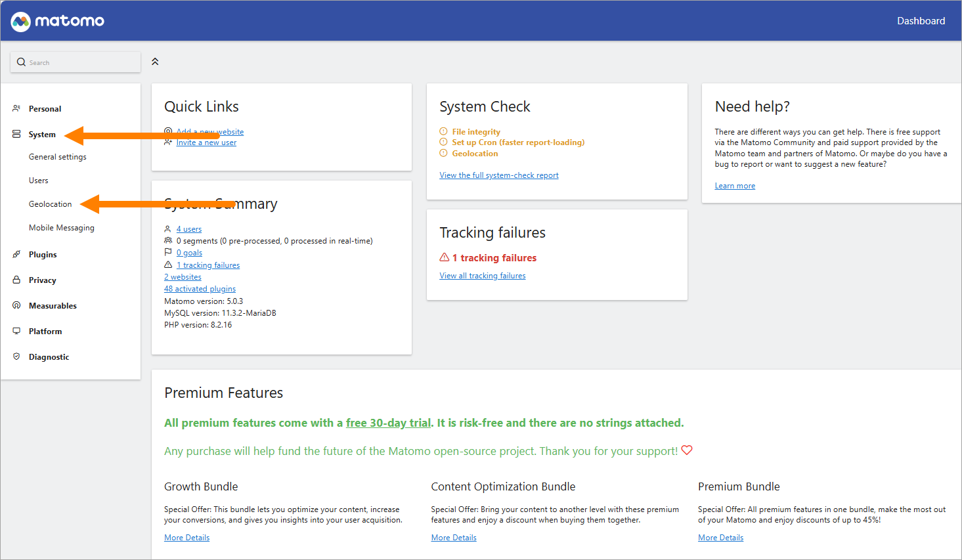
Task: Click the Premium Features heading
Action: tap(223, 393)
